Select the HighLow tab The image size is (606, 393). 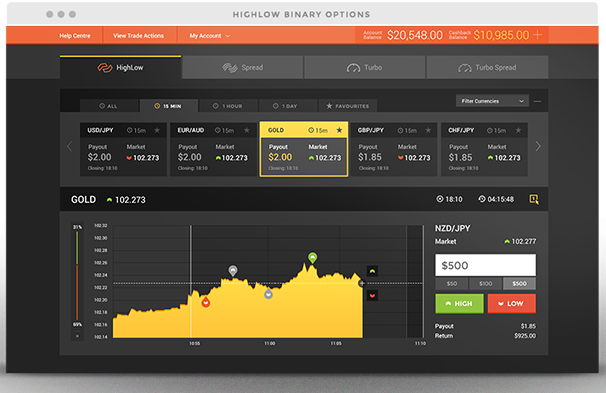point(121,68)
